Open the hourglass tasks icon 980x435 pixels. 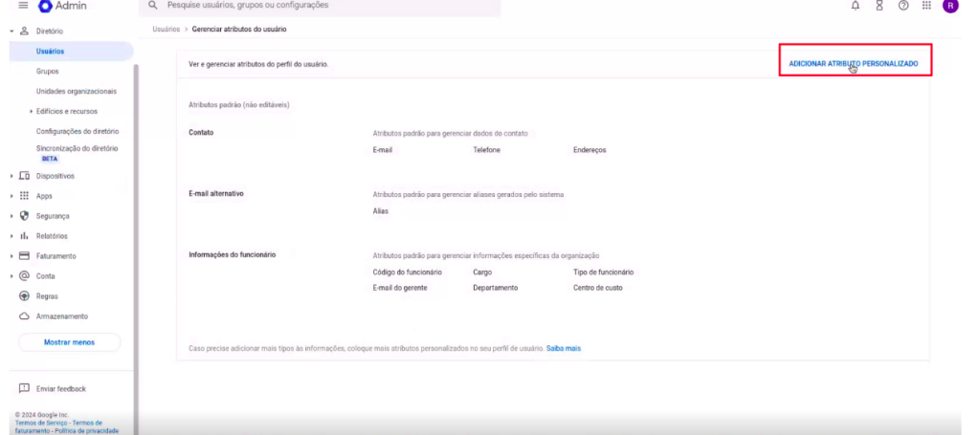click(x=879, y=6)
